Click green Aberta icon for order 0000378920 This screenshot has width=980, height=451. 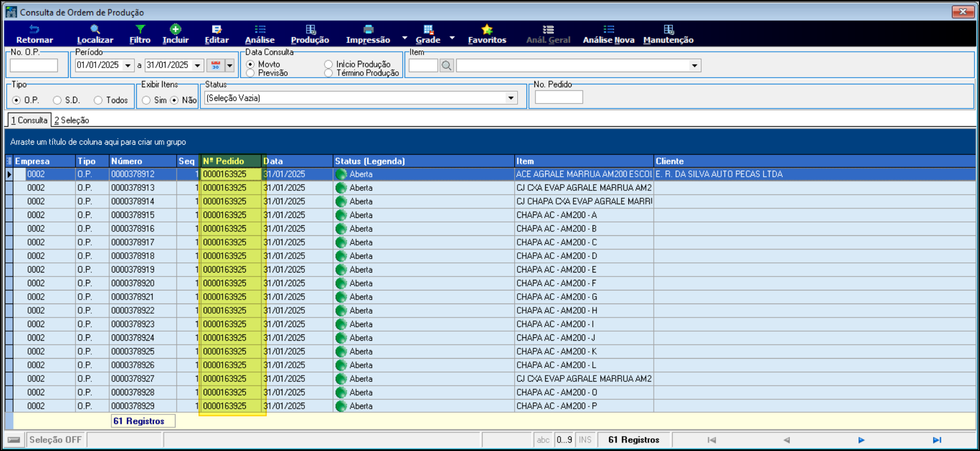click(x=341, y=283)
